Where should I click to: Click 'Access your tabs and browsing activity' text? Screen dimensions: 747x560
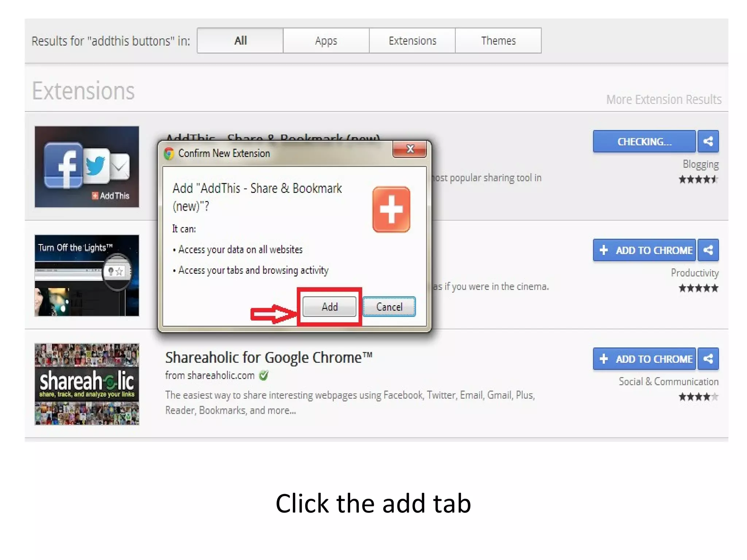click(253, 270)
